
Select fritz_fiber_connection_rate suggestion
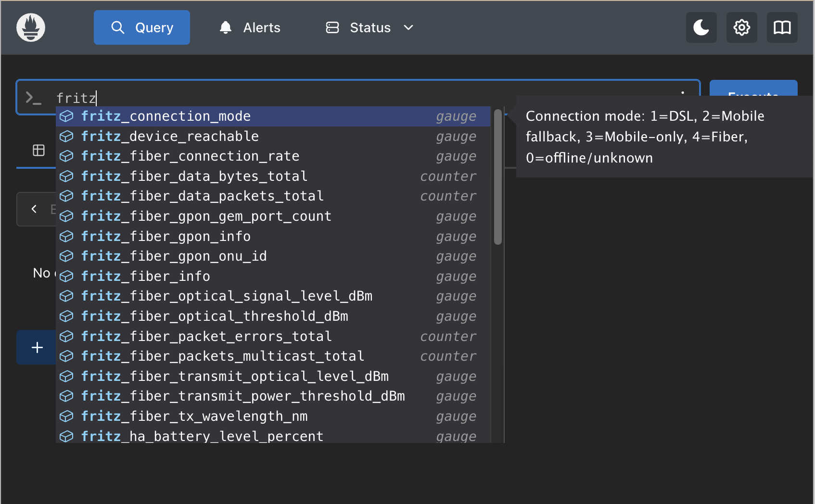(273, 156)
